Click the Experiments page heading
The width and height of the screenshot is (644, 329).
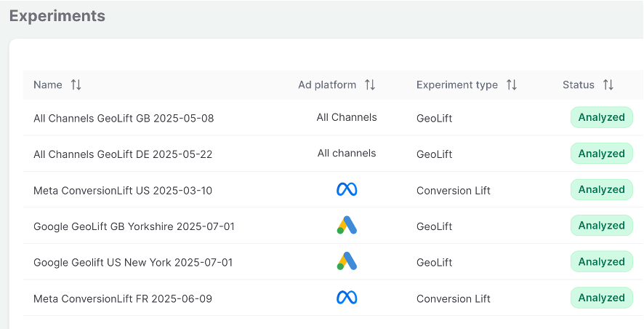coord(57,16)
